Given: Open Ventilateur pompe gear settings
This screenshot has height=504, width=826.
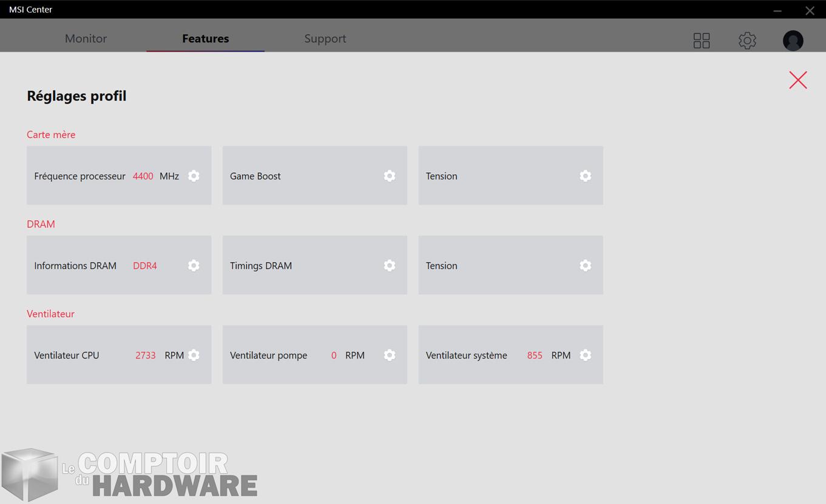Looking at the screenshot, I should pos(390,355).
